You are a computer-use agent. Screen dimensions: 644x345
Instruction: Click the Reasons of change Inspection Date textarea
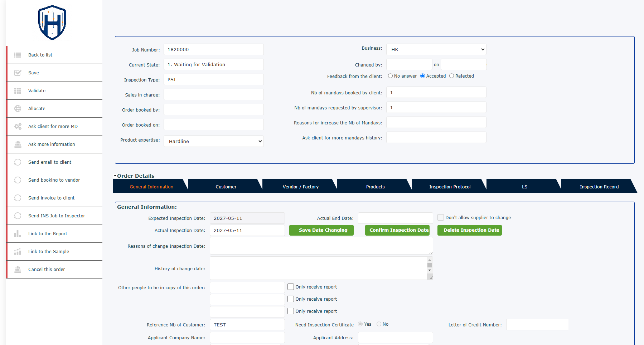point(321,246)
